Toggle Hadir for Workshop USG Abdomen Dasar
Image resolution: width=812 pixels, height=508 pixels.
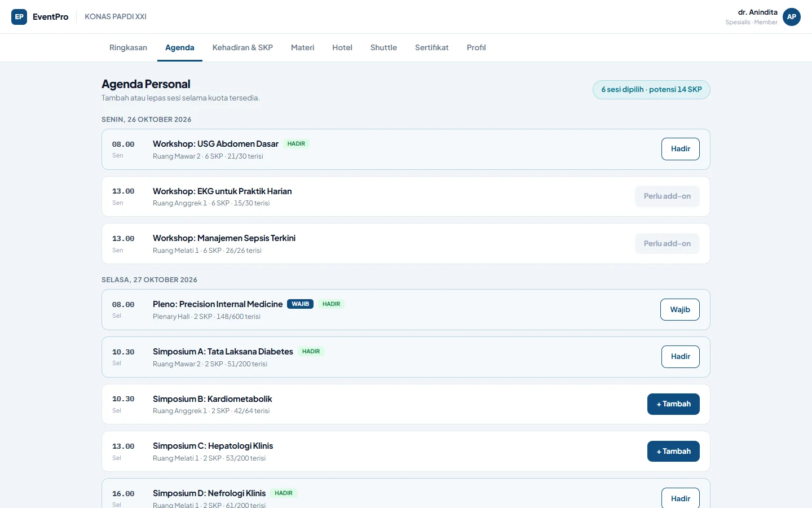click(x=681, y=149)
